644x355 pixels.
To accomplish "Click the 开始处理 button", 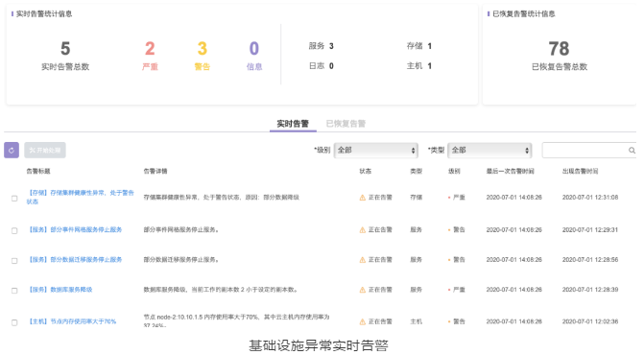I will click(x=45, y=151).
